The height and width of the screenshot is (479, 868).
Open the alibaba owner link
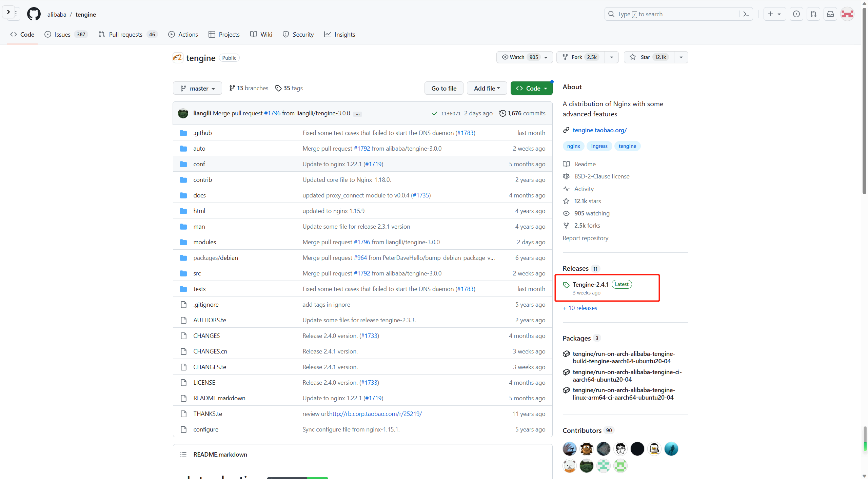57,15
